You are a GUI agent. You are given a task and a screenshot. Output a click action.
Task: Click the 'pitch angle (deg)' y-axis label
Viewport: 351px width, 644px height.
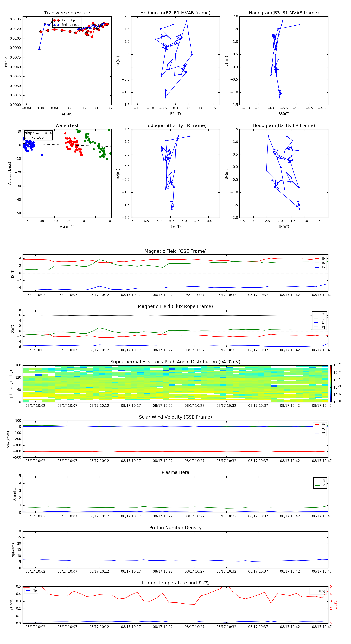pyautogui.click(x=11, y=384)
